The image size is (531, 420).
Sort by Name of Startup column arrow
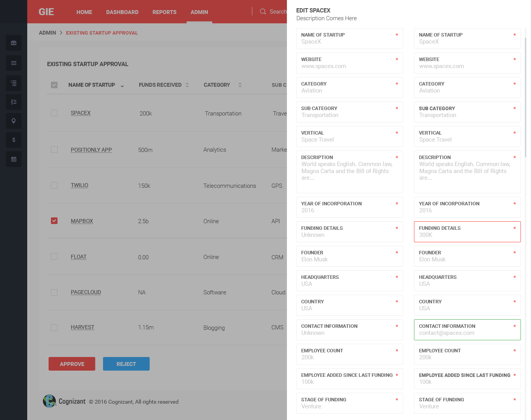(x=122, y=86)
